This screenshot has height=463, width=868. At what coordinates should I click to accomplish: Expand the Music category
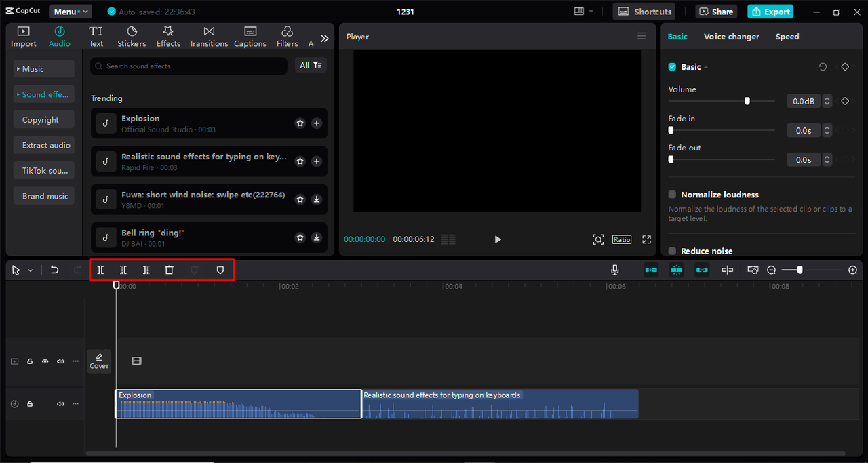43,69
